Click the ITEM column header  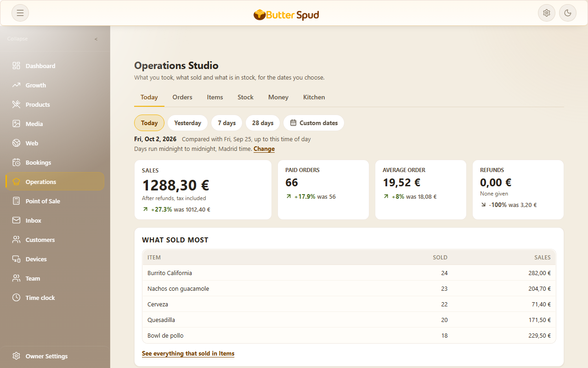[x=154, y=258]
